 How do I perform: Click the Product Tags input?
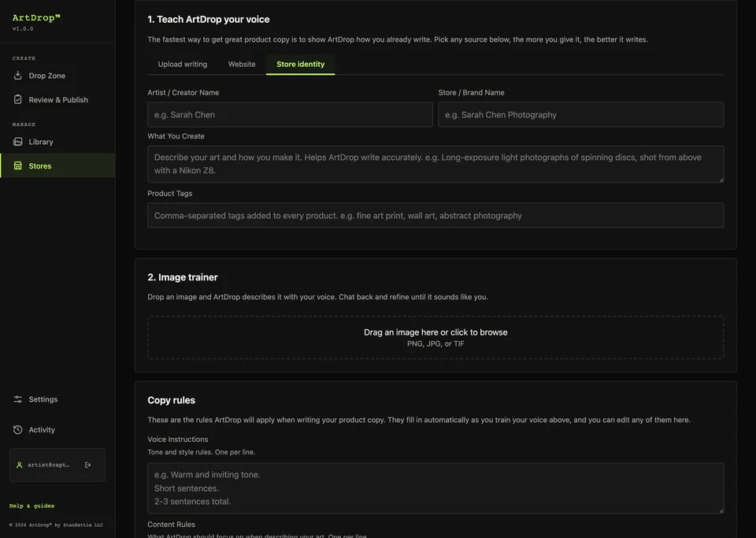435,215
